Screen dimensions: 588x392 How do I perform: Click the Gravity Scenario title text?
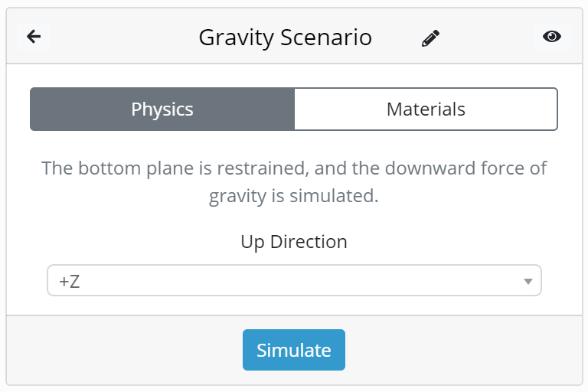click(285, 38)
